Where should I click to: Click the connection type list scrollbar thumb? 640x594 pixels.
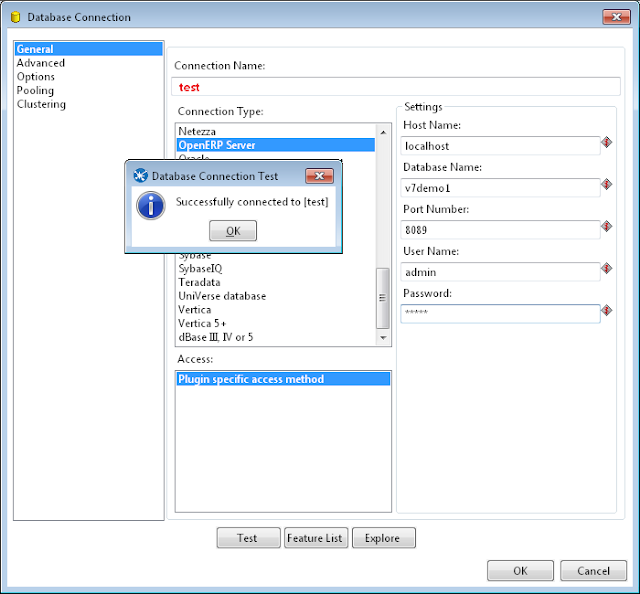tap(383, 298)
